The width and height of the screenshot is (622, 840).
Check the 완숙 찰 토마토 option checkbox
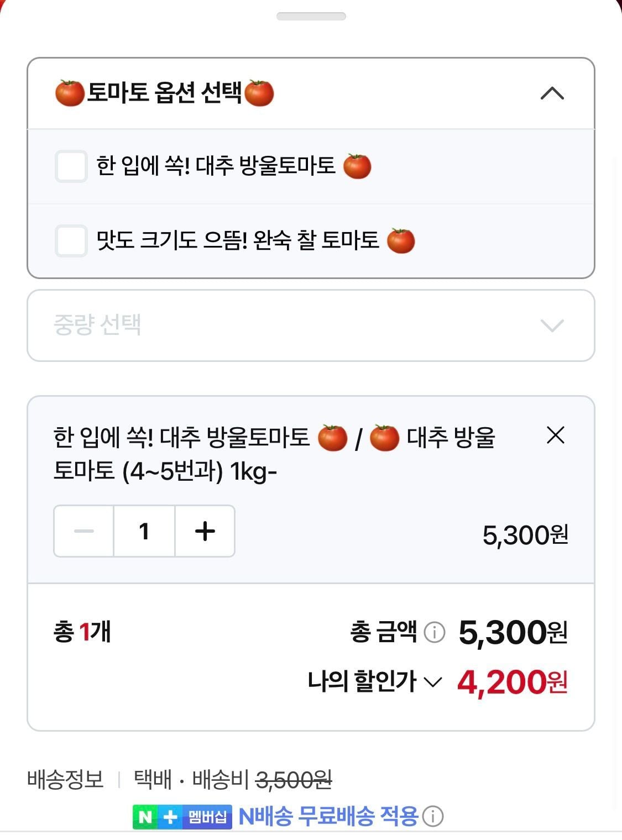click(71, 240)
